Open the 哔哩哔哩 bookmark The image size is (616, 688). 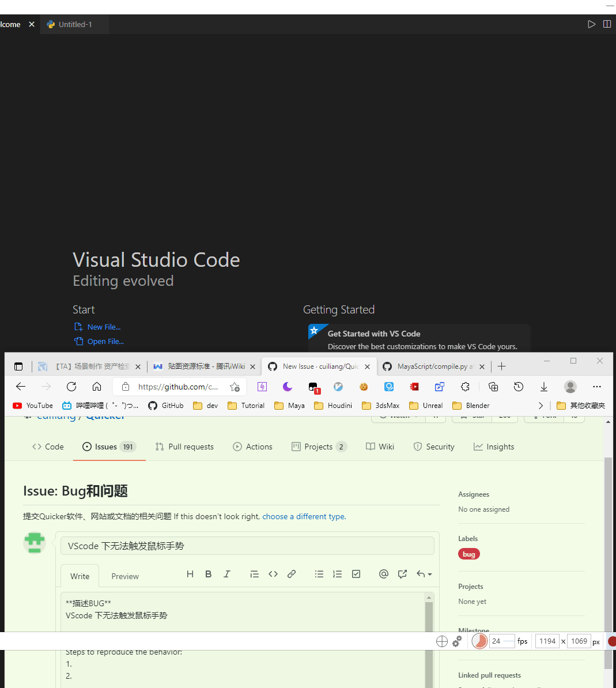(x=100, y=406)
